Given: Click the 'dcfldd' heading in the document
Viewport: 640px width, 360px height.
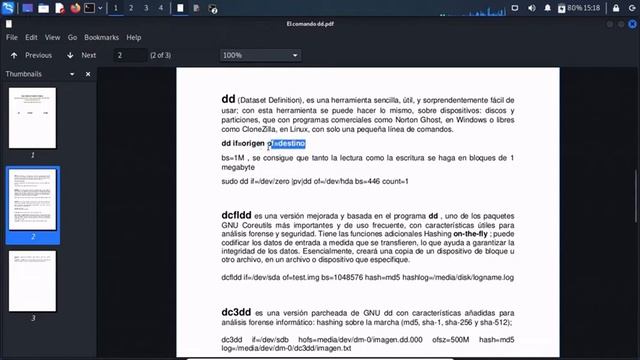Looking at the screenshot, I should point(236,215).
